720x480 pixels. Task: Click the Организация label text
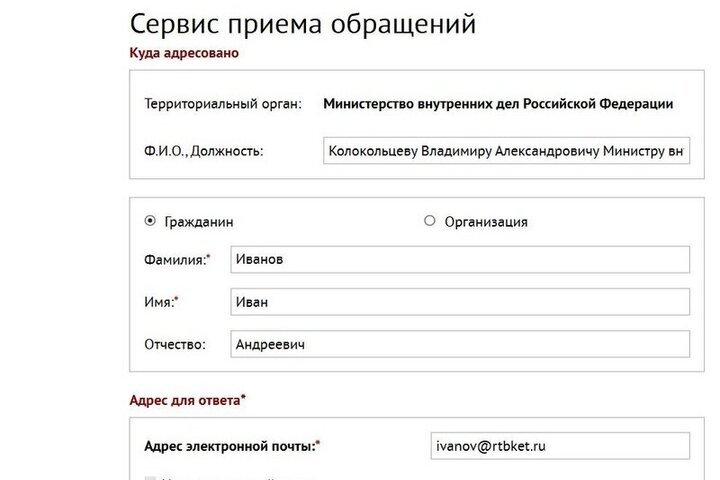(x=486, y=222)
